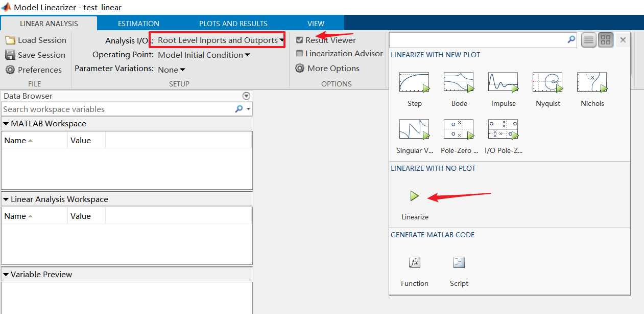Viewport: 644px width, 314px height.
Task: Click the GENERATE MATLAB CODE heading
Action: pyautogui.click(x=433, y=235)
